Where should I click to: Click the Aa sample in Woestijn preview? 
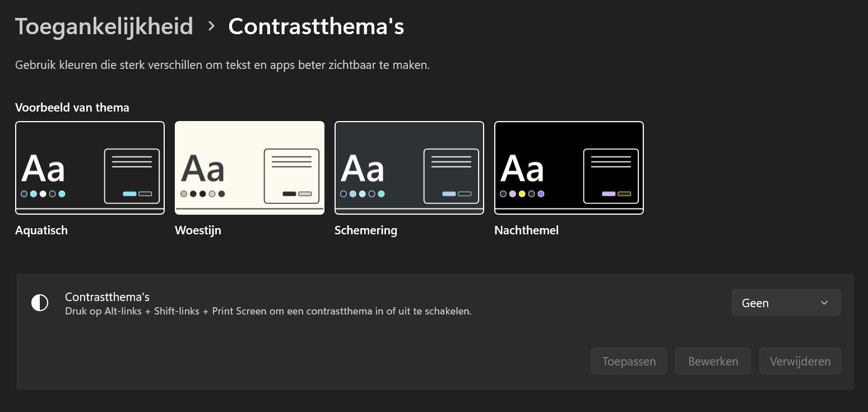click(x=203, y=168)
